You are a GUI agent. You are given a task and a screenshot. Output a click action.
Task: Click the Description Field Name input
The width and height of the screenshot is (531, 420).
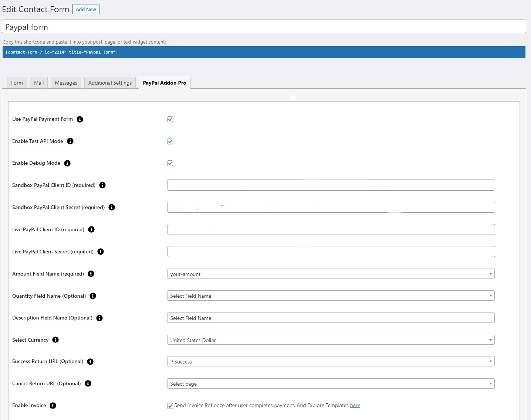click(331, 318)
